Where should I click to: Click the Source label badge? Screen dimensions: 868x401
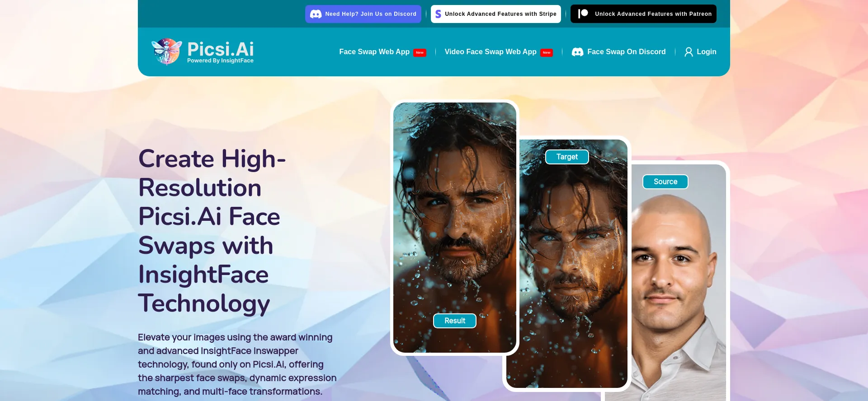pos(665,182)
